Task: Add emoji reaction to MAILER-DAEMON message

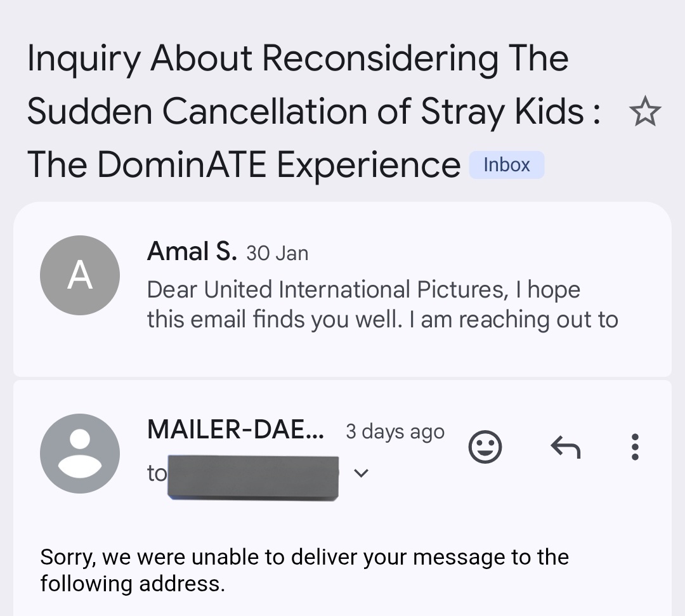Action: point(485,447)
